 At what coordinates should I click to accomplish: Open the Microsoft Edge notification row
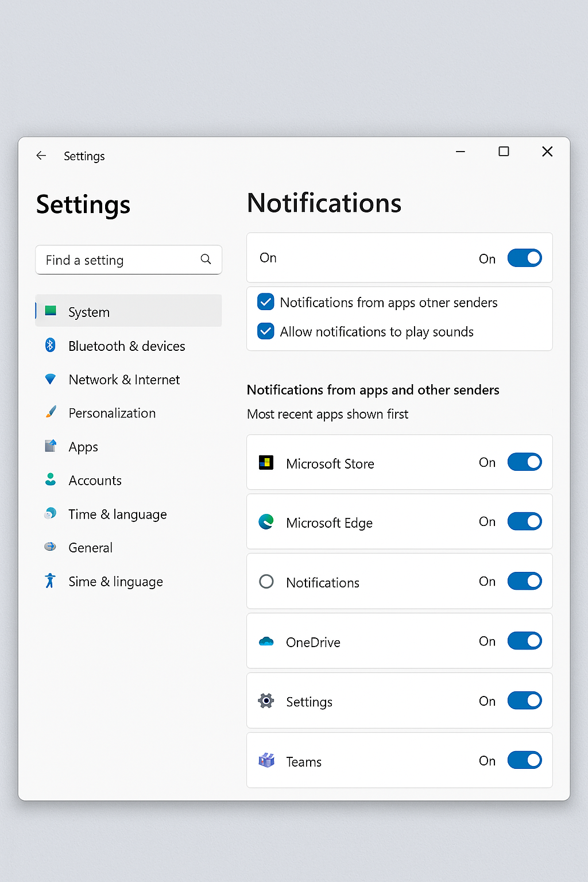pyautogui.click(x=400, y=521)
